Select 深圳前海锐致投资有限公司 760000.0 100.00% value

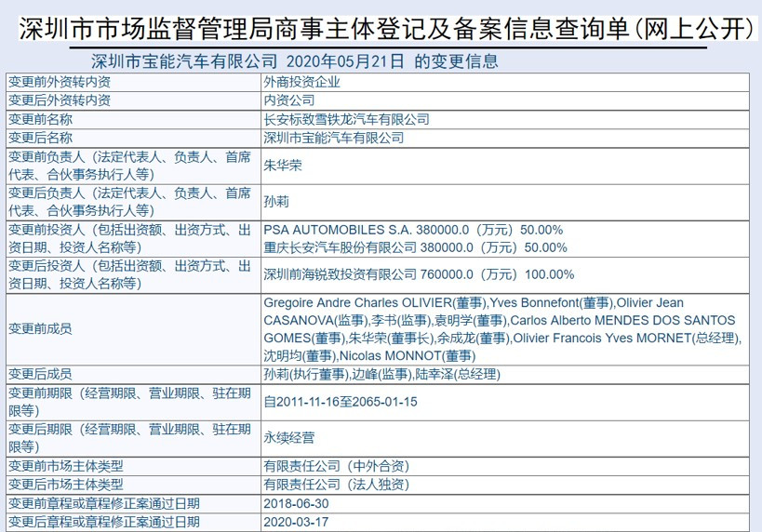click(419, 274)
